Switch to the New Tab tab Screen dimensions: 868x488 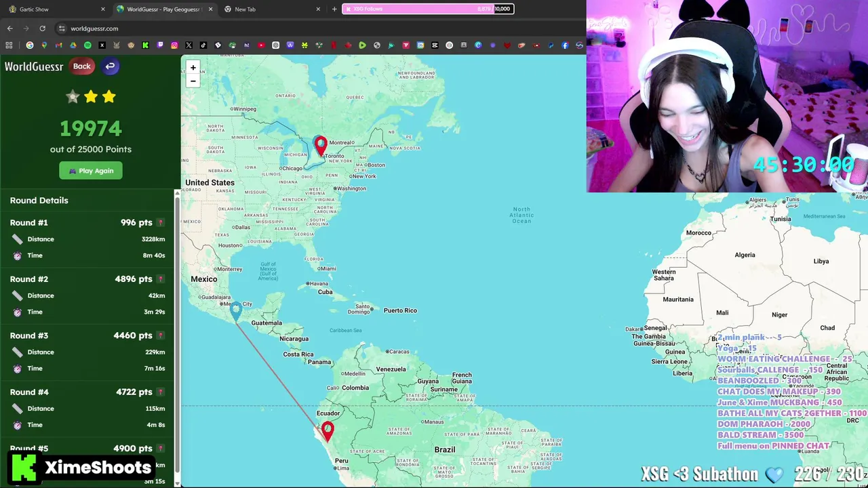pyautogui.click(x=271, y=9)
